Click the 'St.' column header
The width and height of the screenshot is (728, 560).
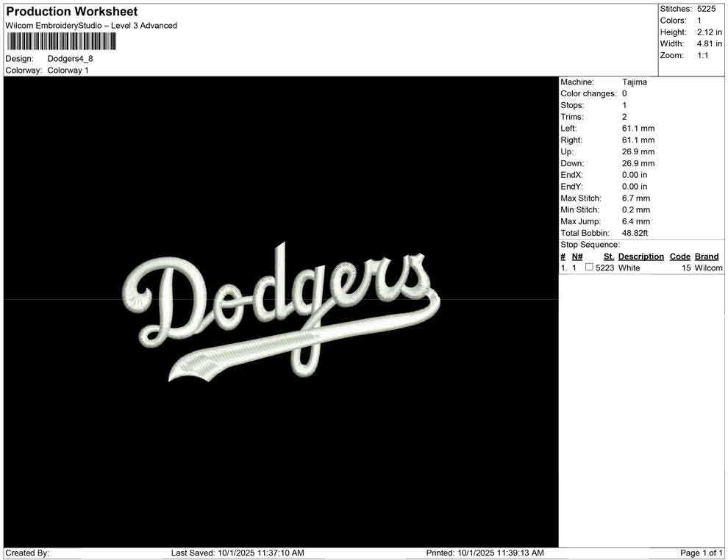(x=609, y=256)
